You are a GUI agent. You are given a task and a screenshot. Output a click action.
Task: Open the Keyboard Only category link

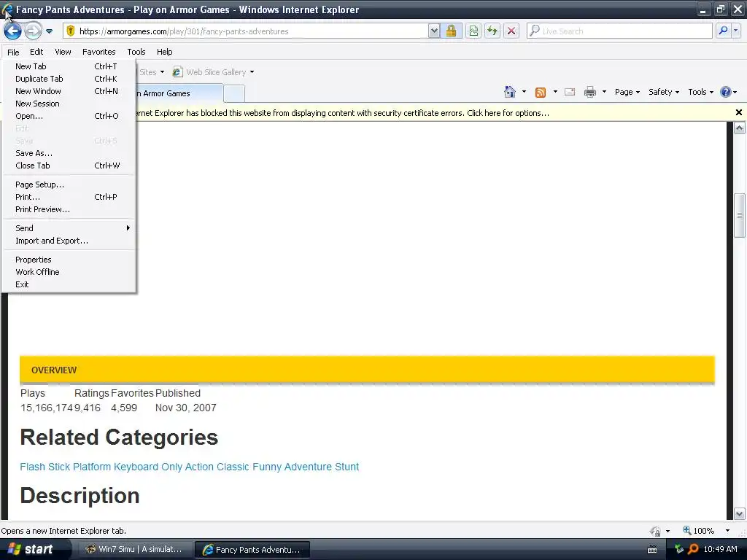147,467
